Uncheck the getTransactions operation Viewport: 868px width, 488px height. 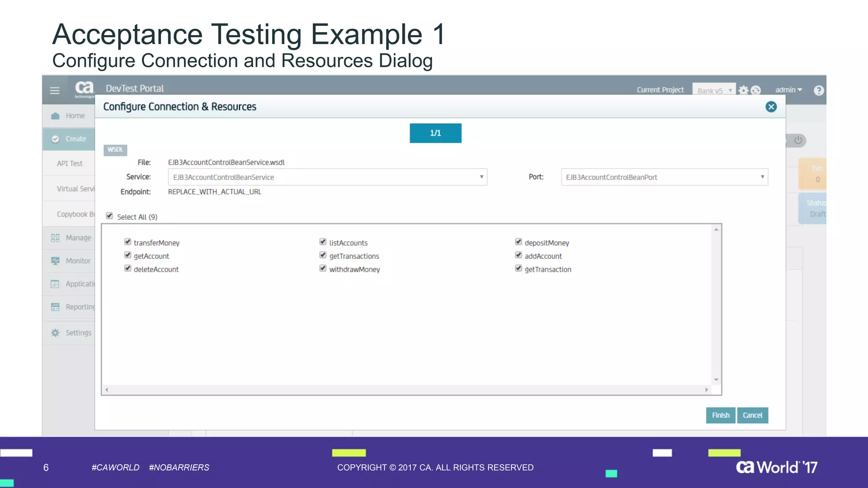click(x=323, y=255)
